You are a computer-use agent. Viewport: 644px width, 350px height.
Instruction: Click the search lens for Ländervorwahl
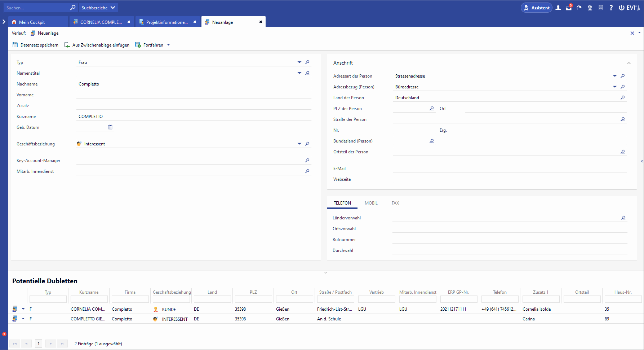tap(623, 218)
